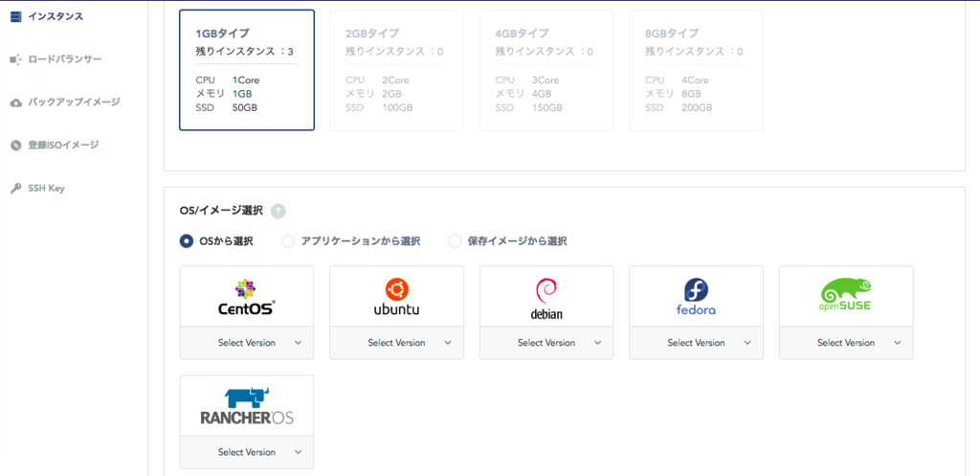Click the Instances server icon in sidebar
This screenshot has height=476, width=980.
coord(16,16)
